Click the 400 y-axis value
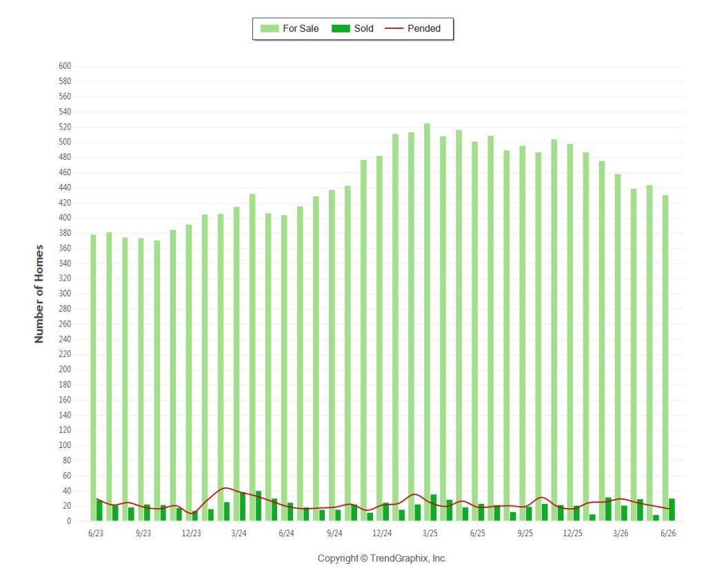The image size is (706, 588). 65,218
